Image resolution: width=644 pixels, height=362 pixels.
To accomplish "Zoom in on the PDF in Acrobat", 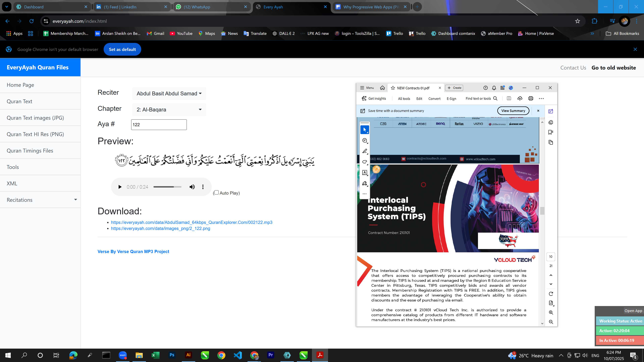I will pos(551,313).
